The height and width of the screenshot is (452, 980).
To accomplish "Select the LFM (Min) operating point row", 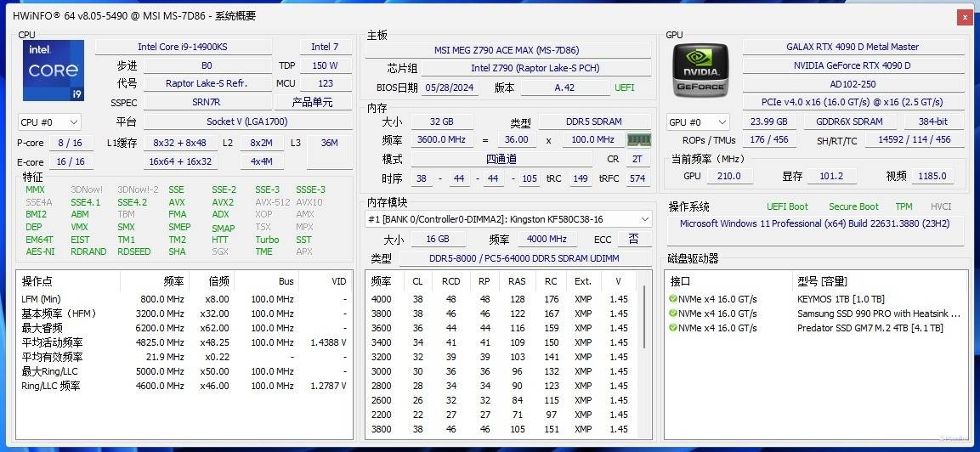I will 184,299.
